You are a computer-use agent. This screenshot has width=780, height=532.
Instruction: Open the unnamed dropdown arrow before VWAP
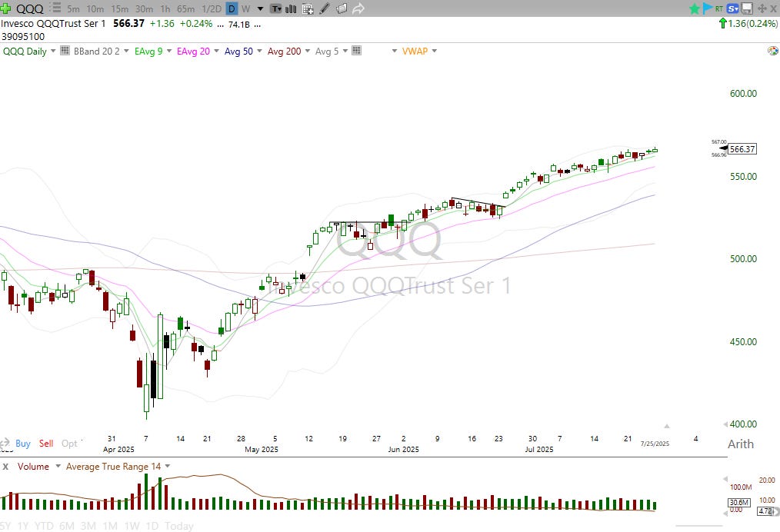[395, 51]
